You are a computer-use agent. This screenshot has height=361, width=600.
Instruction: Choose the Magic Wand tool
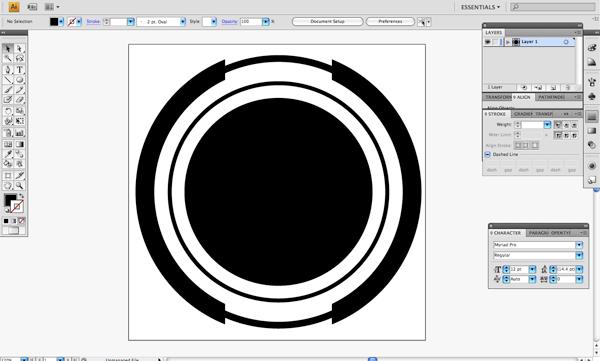pyautogui.click(x=8, y=58)
